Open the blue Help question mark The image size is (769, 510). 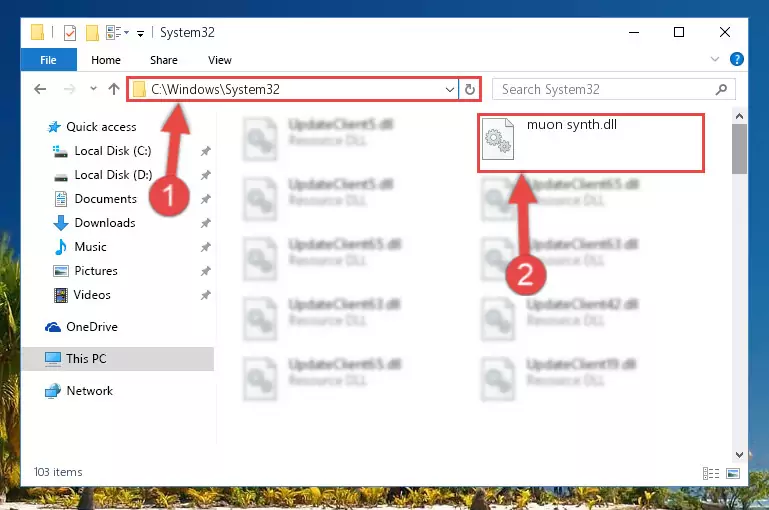pyautogui.click(x=736, y=59)
